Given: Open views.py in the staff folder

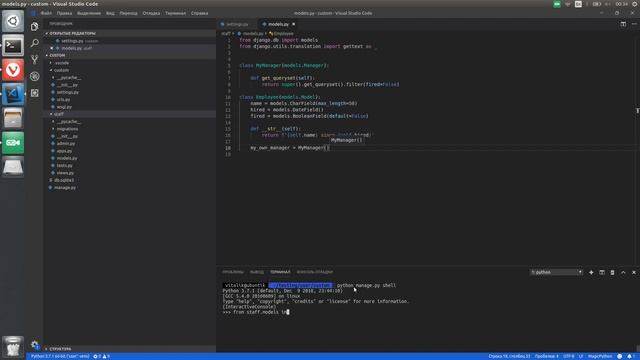Looking at the screenshot, I should (x=65, y=173).
